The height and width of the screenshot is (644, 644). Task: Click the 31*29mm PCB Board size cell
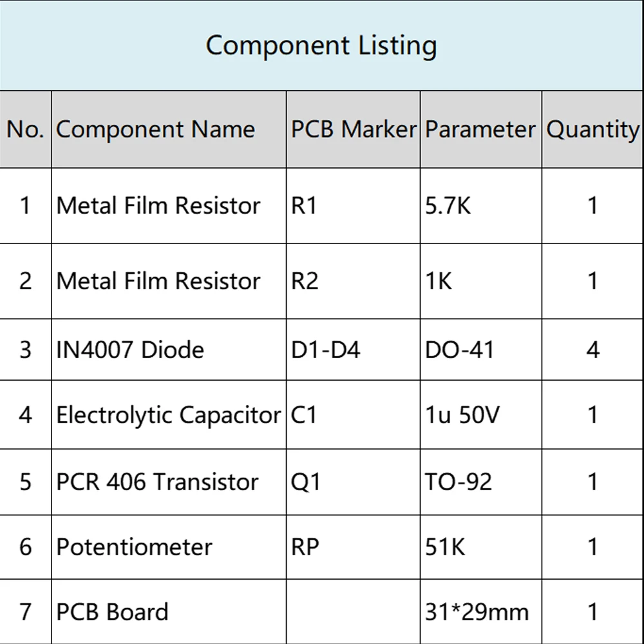pyautogui.click(x=481, y=612)
